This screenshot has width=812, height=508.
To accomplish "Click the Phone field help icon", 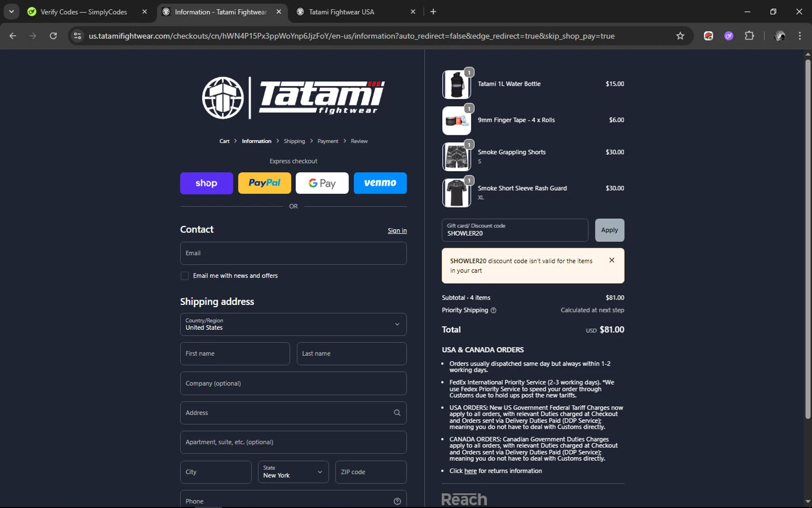I will (x=397, y=502).
